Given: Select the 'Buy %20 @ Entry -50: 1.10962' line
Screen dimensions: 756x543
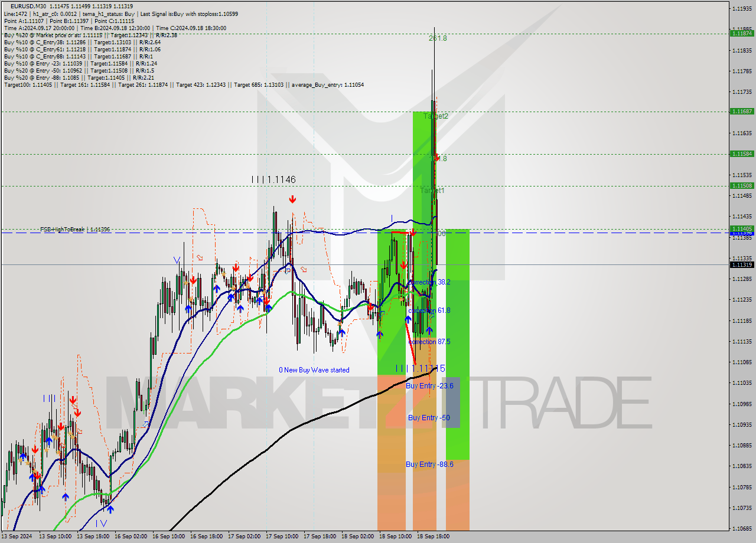Looking at the screenshot, I should point(79,70).
